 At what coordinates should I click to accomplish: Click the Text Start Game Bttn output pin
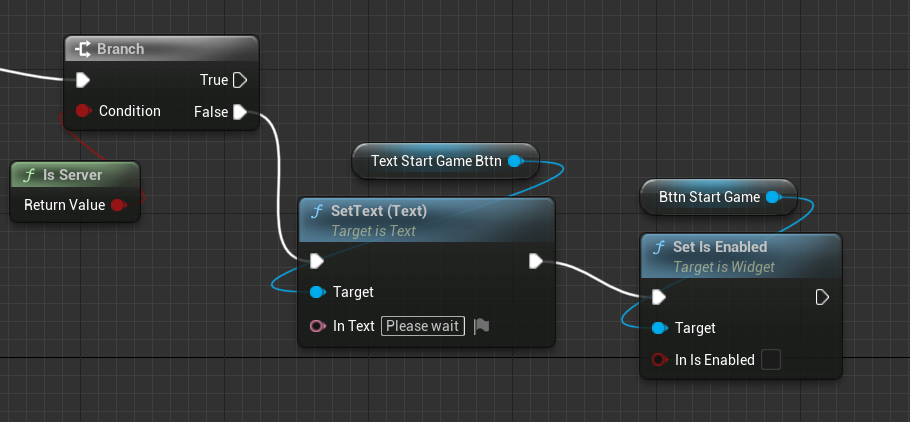click(x=514, y=161)
